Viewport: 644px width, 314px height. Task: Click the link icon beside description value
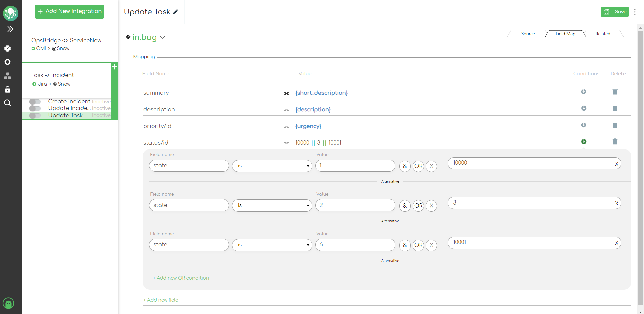point(286,110)
